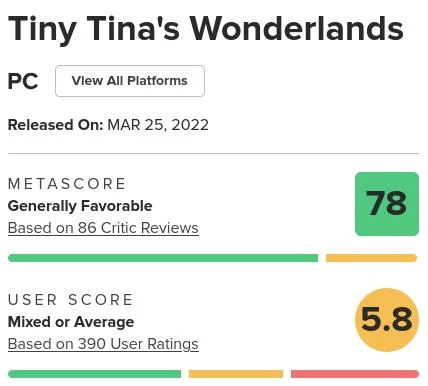The height and width of the screenshot is (386, 428).
Task: Open the Based on 390 User Ratings link
Action: coord(103,344)
